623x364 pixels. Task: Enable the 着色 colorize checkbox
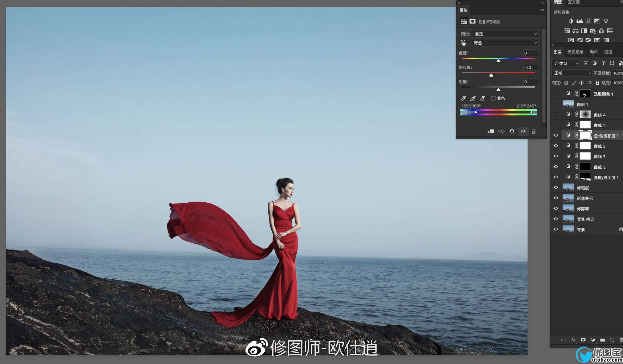pyautogui.click(x=493, y=98)
